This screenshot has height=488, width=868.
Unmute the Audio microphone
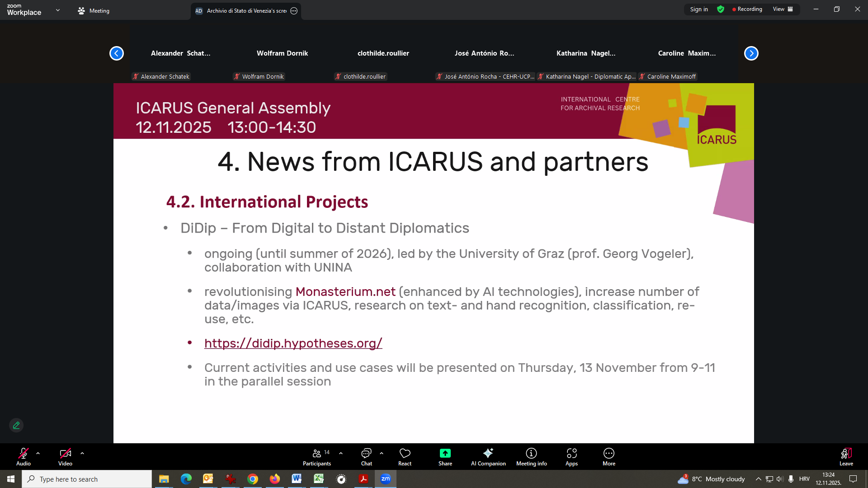coord(24,456)
